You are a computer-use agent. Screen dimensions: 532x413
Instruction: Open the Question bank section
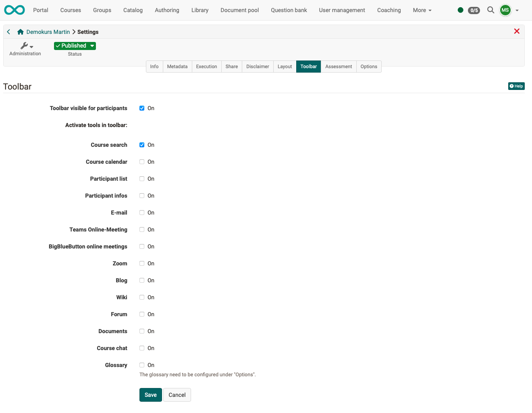289,10
